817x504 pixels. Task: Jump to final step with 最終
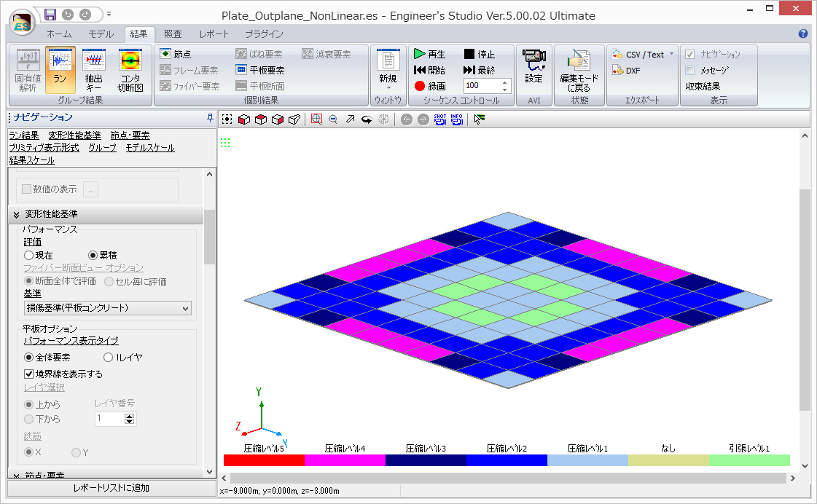click(480, 70)
